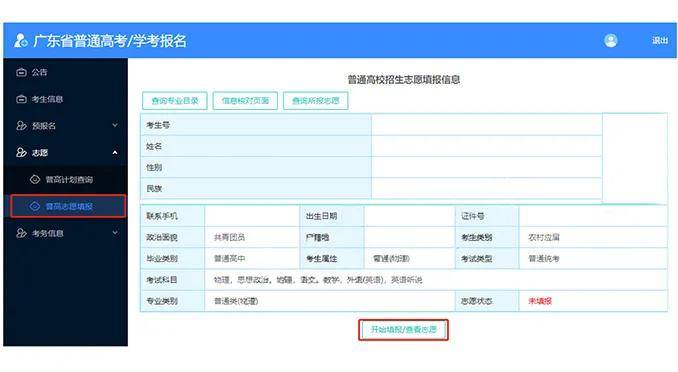The height and width of the screenshot is (372, 678).
Task: Click the 考务信息 person icon in sidebar
Action: (21, 233)
